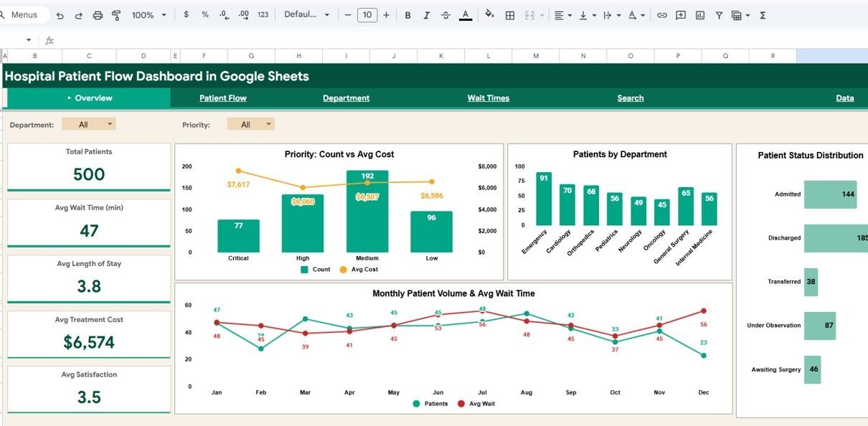868x426 pixels.
Task: Toggle bold formatting
Action: 407,15
